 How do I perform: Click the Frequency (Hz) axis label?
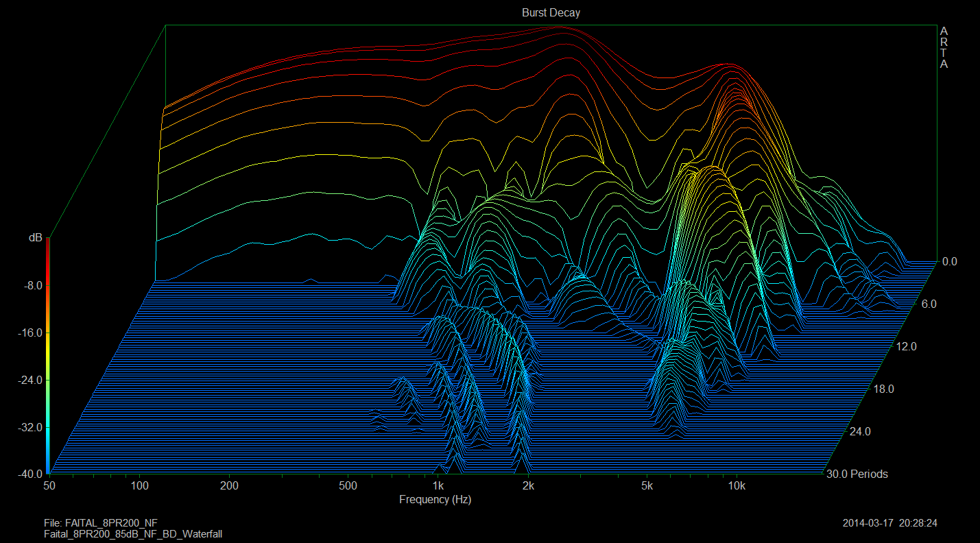[x=435, y=500]
